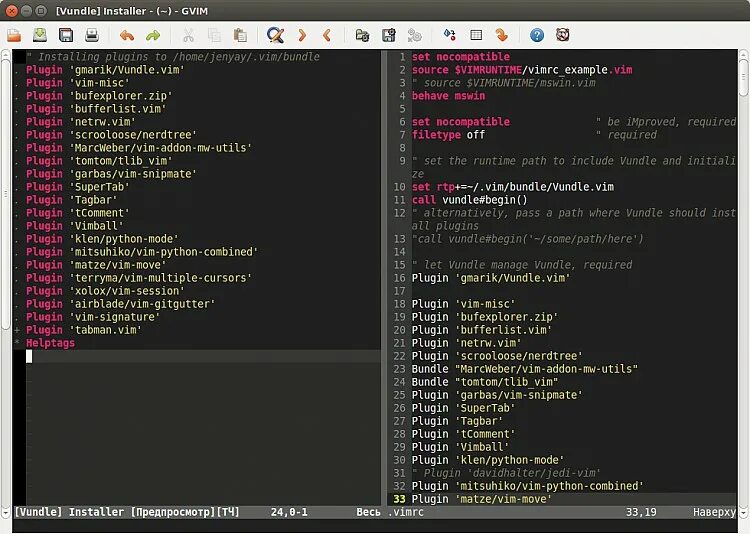Screen dimensions: 750x534
Task: Click installer line 'scrooloose/nerdtree'
Action: [x=111, y=135]
